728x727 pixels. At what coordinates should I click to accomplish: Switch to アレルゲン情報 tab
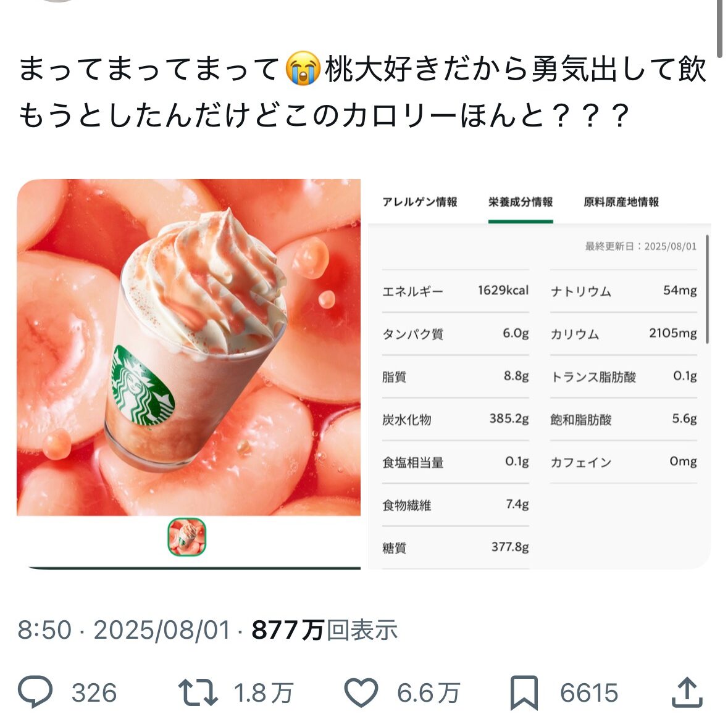[420, 202]
